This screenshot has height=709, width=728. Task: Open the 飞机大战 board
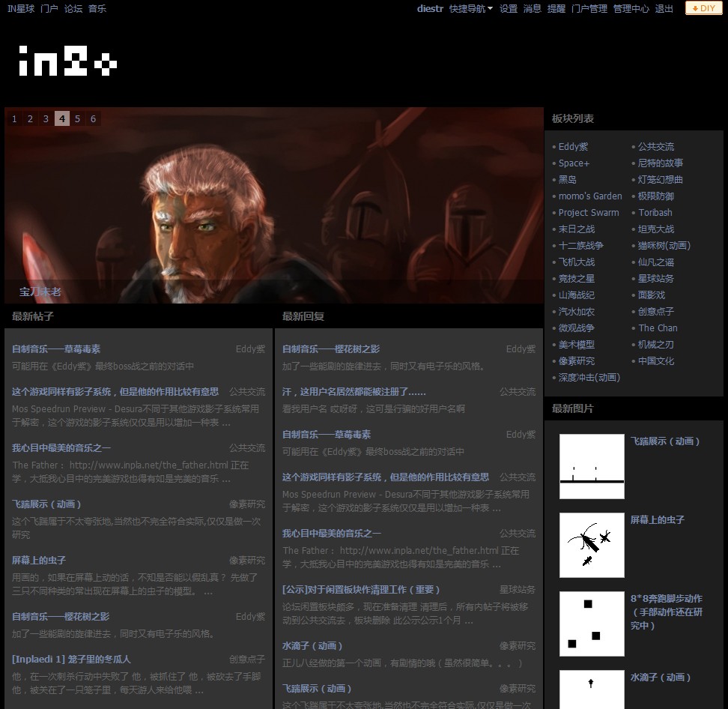576,262
